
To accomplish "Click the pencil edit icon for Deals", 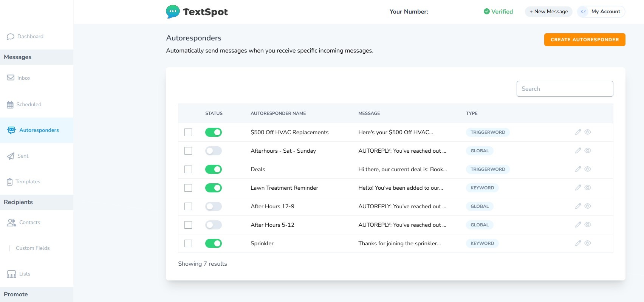I will tap(578, 169).
